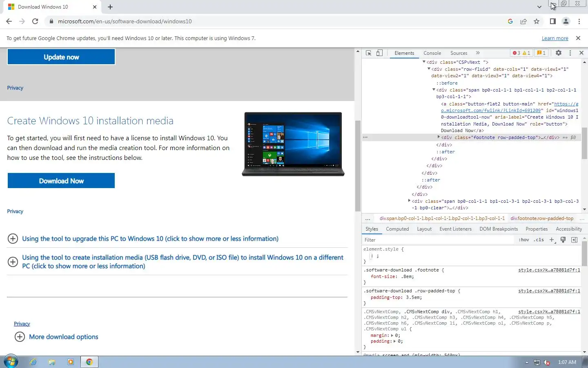Collapse the div class CSPvNext node
The width and height of the screenshot is (588, 368).
click(x=424, y=62)
